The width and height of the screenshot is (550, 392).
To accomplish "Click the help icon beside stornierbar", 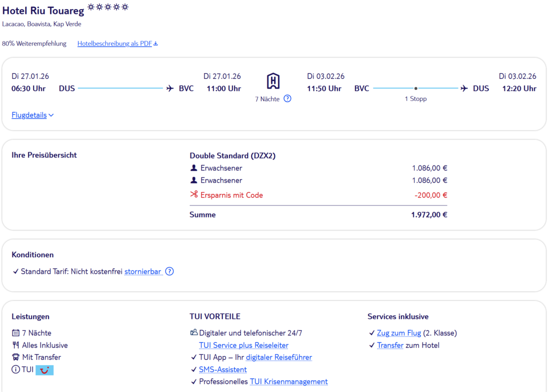I will [x=169, y=271].
